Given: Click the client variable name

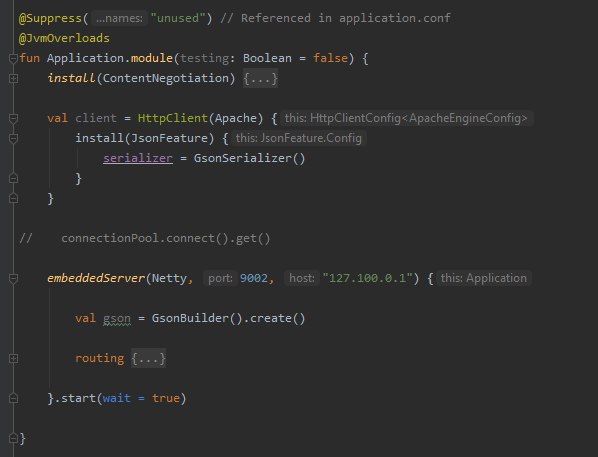Looking at the screenshot, I should point(96,118).
